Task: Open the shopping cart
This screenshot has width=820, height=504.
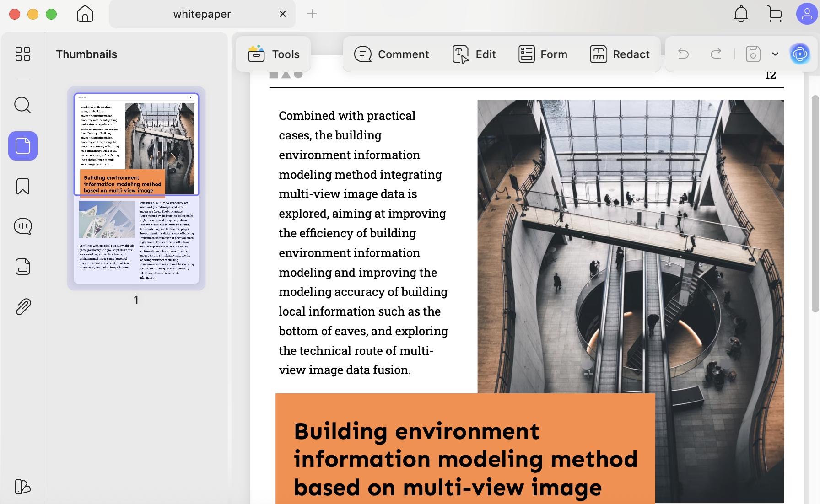Action: (774, 14)
